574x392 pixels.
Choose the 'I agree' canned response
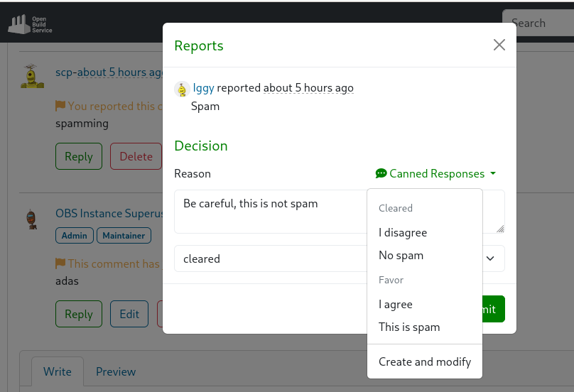point(425,304)
